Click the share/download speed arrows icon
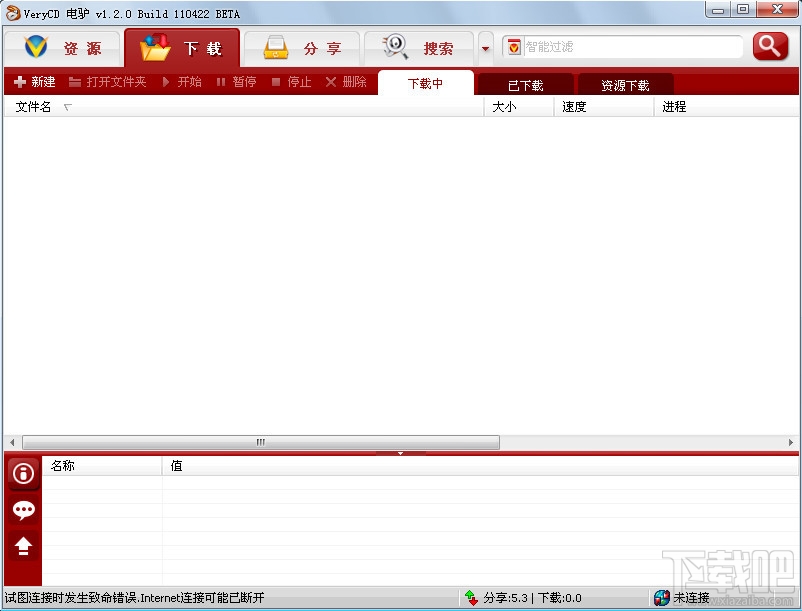802x611 pixels. (x=470, y=597)
